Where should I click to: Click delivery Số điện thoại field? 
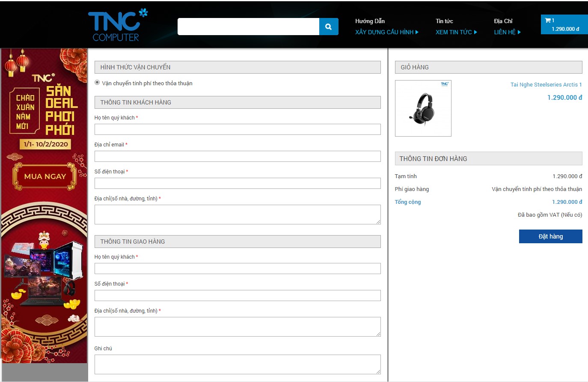pos(238,295)
